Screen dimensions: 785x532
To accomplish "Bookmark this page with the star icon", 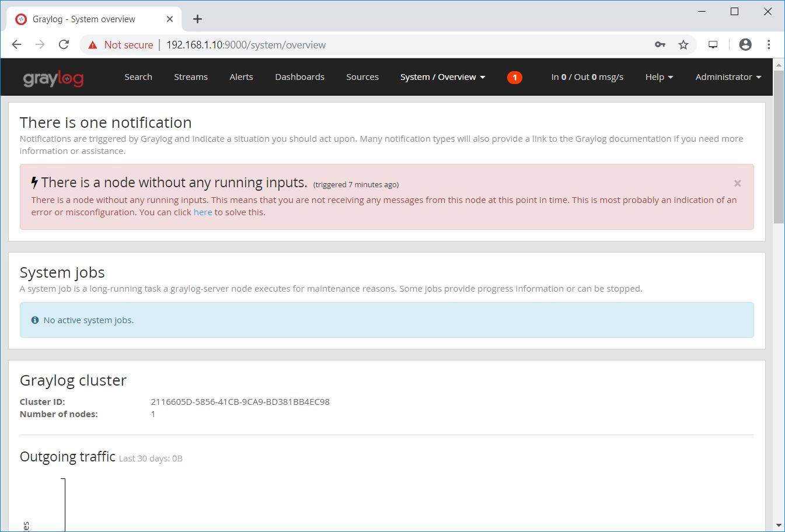I will point(683,44).
